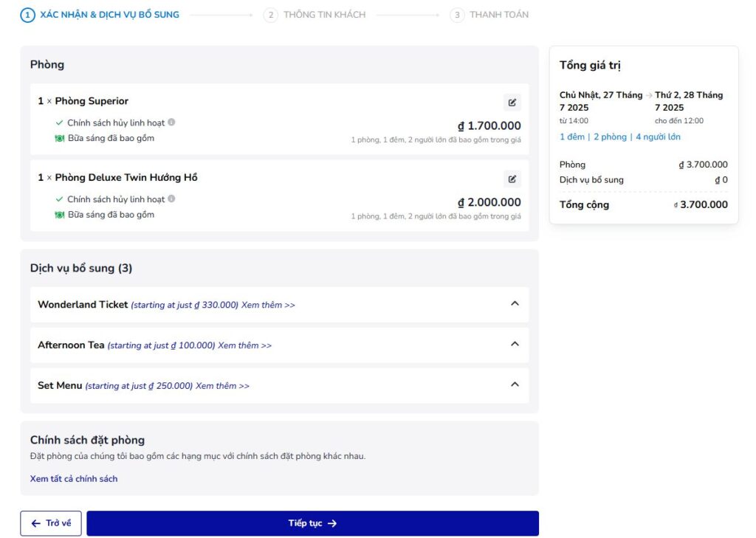The width and height of the screenshot is (756, 538).
Task: Expand the Wonderland Ticket service
Action: 515,303
